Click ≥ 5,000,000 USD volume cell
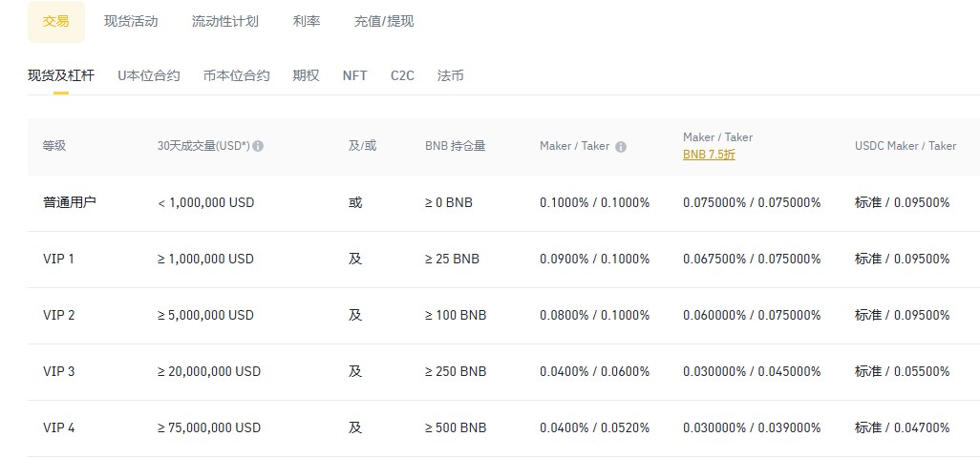Image resolution: width=980 pixels, height=458 pixels. [206, 315]
